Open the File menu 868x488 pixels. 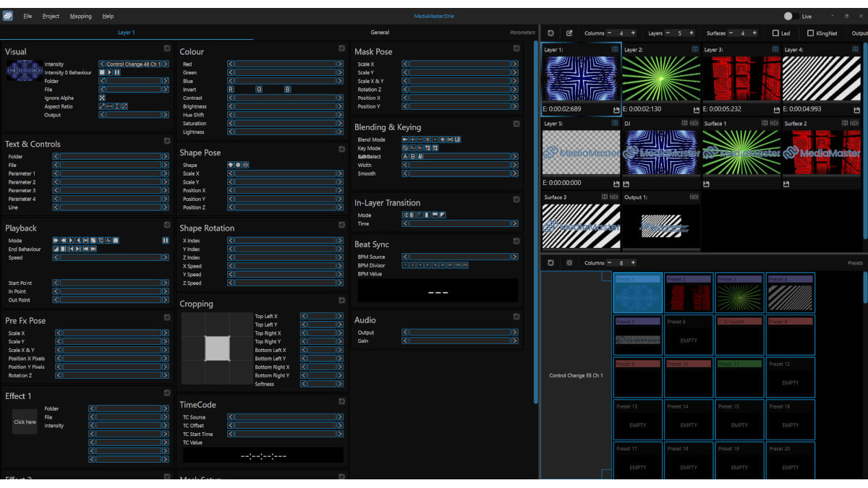pyautogui.click(x=27, y=16)
